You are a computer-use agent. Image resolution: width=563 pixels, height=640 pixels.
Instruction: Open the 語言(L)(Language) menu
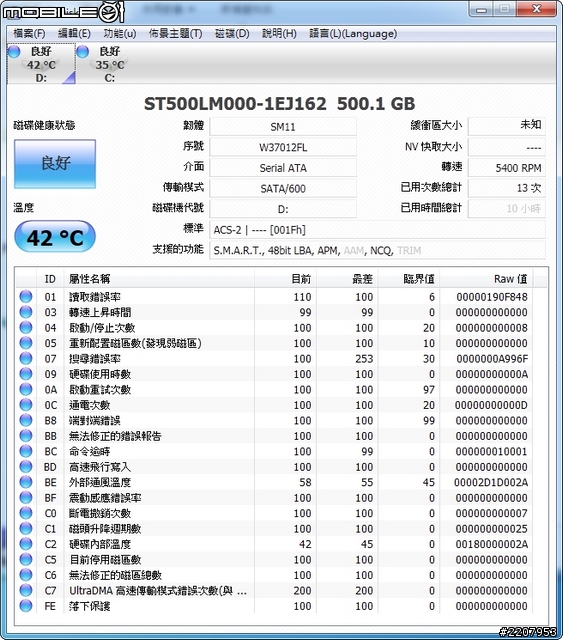point(353,33)
